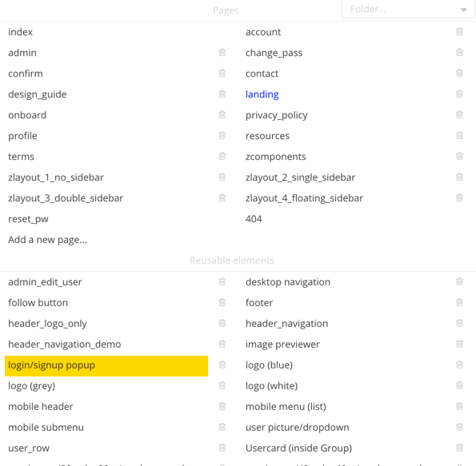476x466 pixels.
Task: Open the index page
Action: pyautogui.click(x=20, y=32)
